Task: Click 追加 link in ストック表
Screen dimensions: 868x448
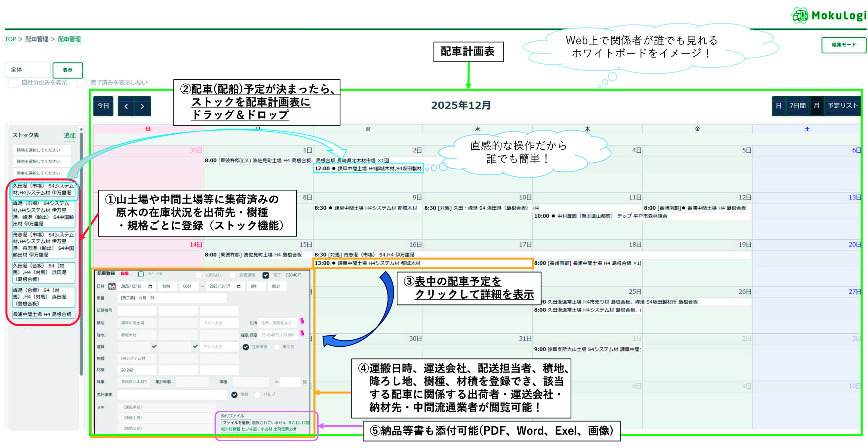Action: [70, 135]
